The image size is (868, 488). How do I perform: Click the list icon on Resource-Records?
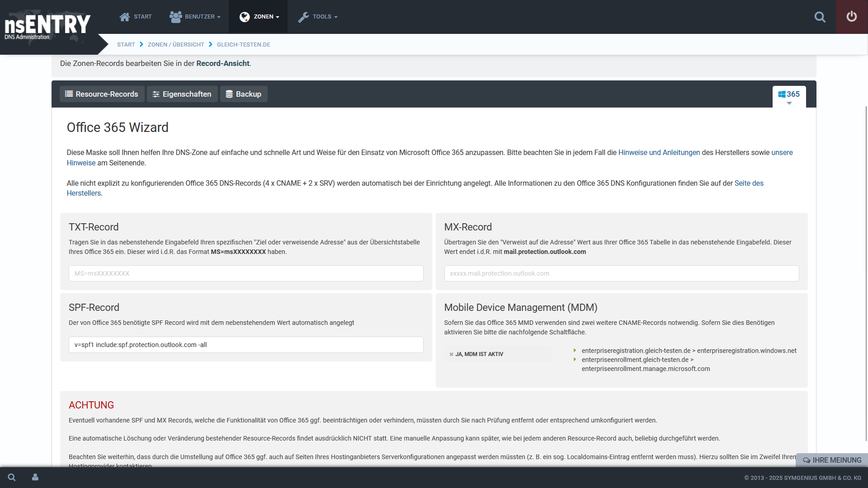point(69,94)
